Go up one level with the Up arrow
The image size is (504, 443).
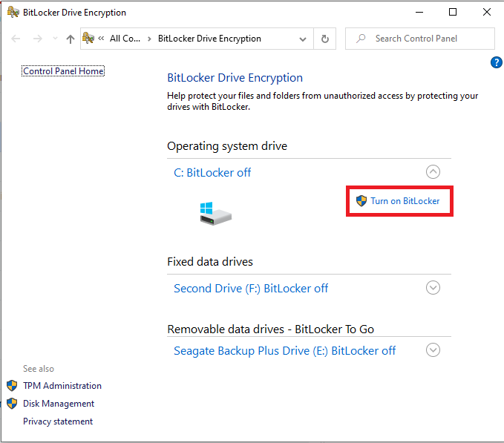71,39
